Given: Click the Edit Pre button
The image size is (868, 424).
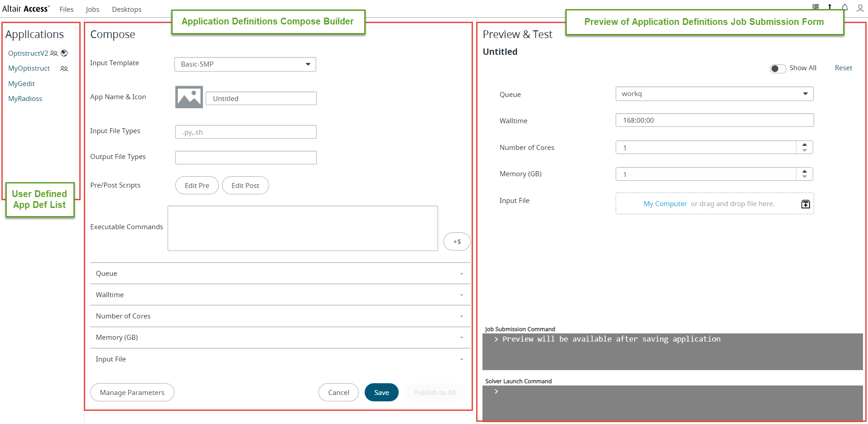Looking at the screenshot, I should [197, 185].
